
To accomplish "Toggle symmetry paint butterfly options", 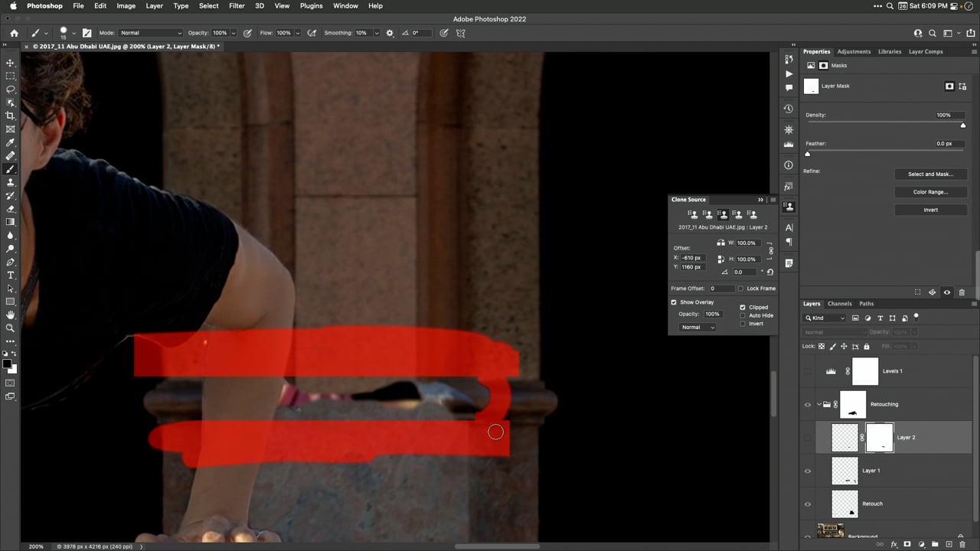I will click(x=461, y=33).
